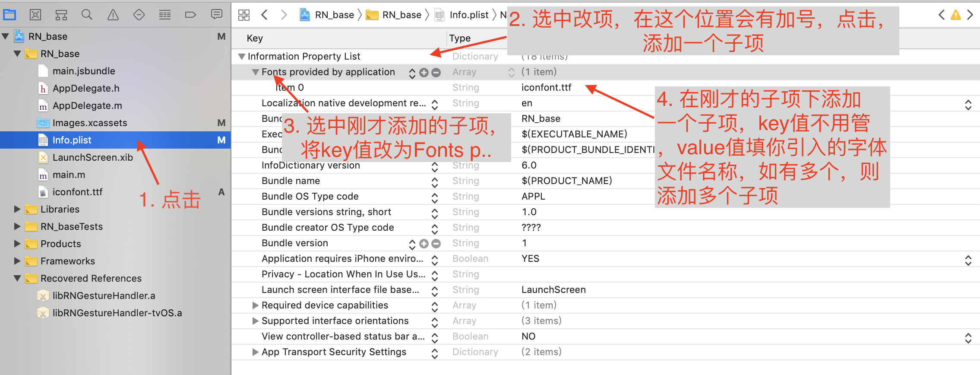The height and width of the screenshot is (375, 980).
Task: Expand App Transport Security Settings dictionary
Action: [256, 352]
